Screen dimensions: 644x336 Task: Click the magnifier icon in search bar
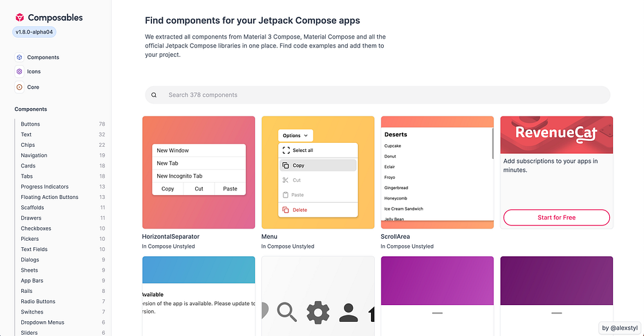(154, 95)
